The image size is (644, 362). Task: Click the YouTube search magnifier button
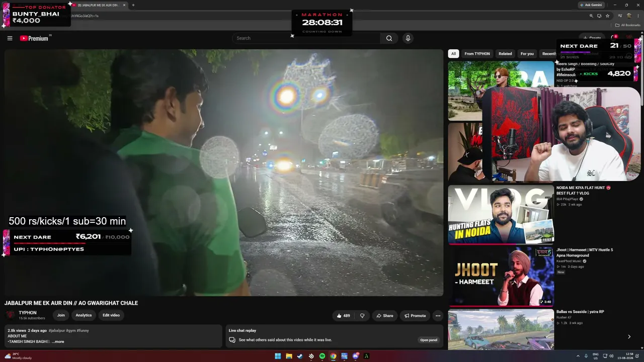point(389,38)
